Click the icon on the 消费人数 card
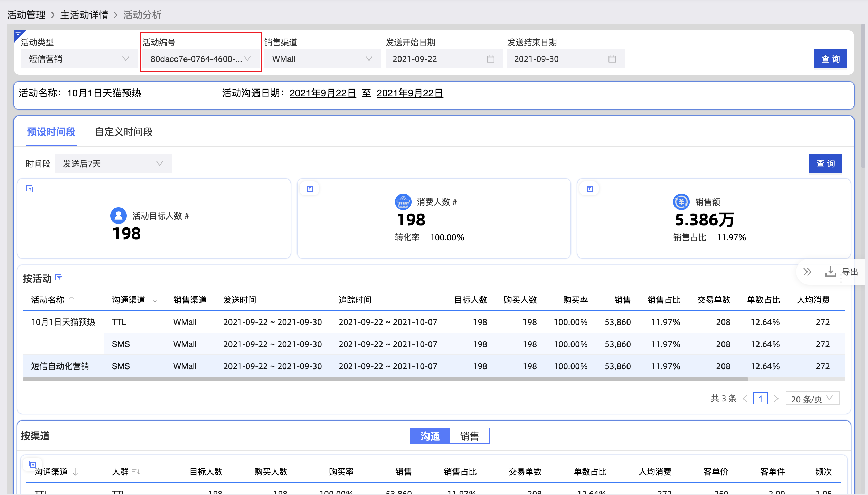Image resolution: width=868 pixels, height=495 pixels. tap(309, 188)
